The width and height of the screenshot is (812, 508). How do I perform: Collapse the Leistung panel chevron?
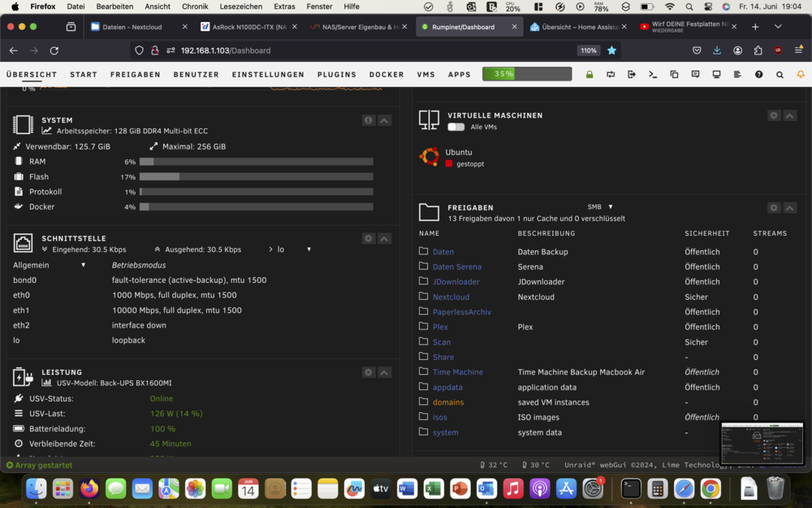[x=384, y=372]
